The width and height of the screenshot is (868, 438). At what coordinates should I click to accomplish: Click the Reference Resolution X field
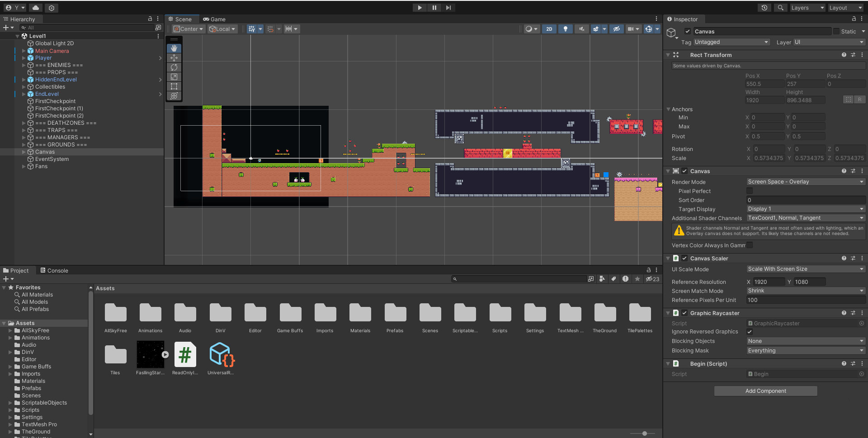[768, 282]
